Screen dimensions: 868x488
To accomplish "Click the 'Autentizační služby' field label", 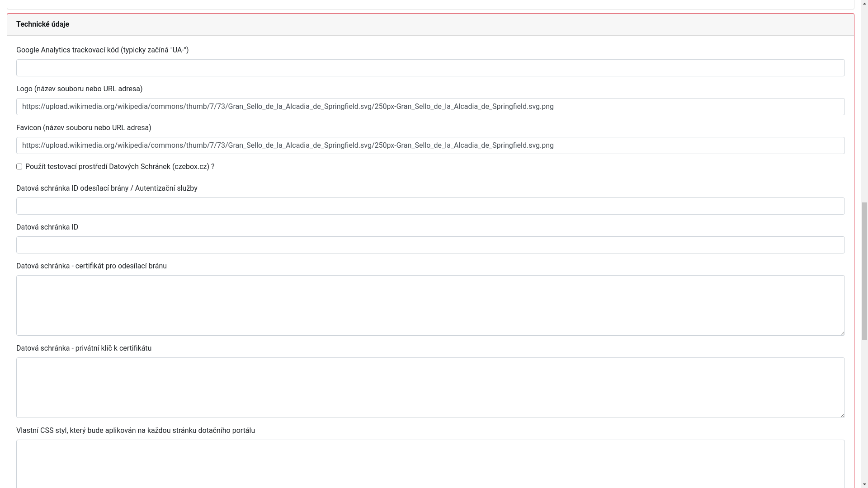I will 107,188.
